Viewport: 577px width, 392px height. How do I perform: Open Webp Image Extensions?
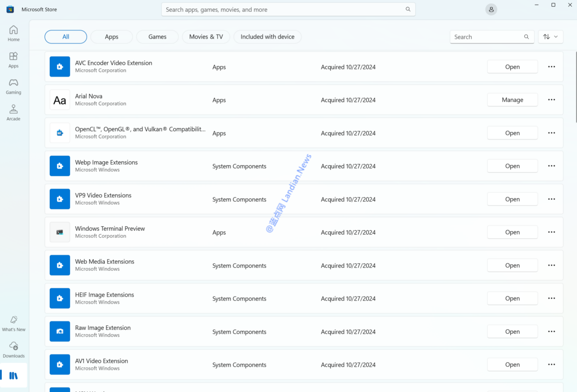click(x=512, y=166)
